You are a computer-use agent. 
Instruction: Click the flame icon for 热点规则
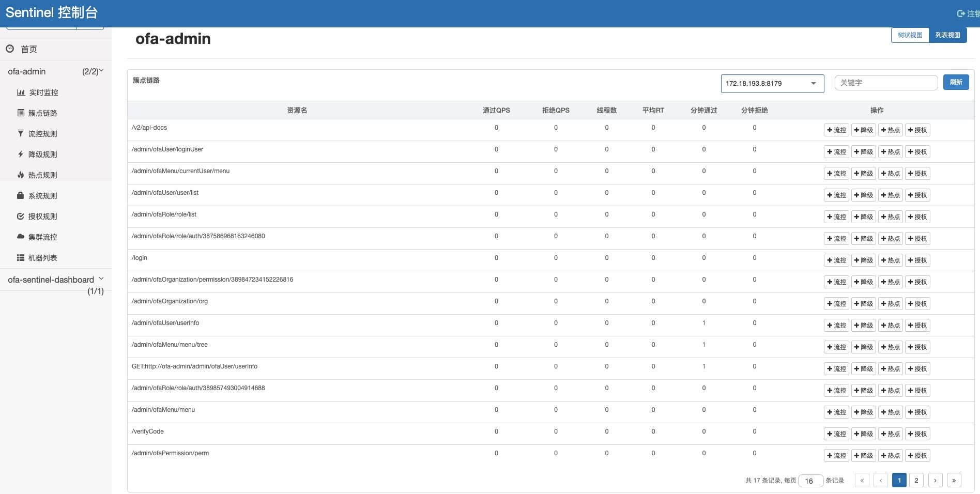(21, 175)
